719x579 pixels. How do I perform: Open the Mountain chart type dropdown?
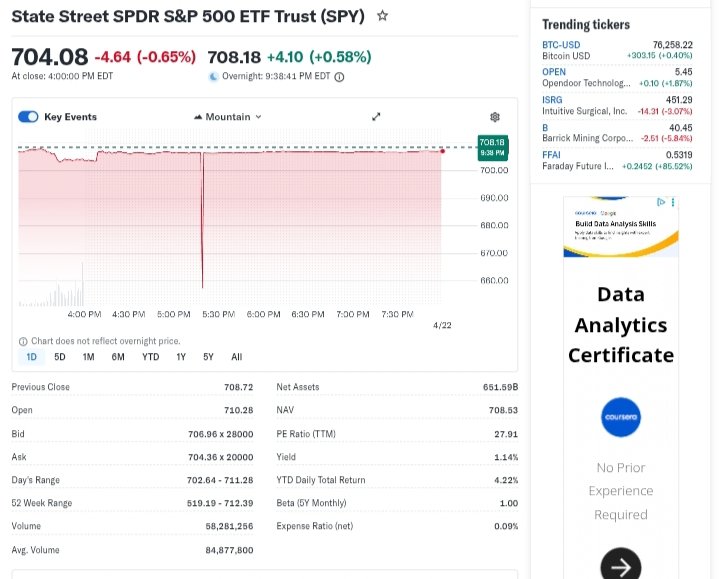228,117
